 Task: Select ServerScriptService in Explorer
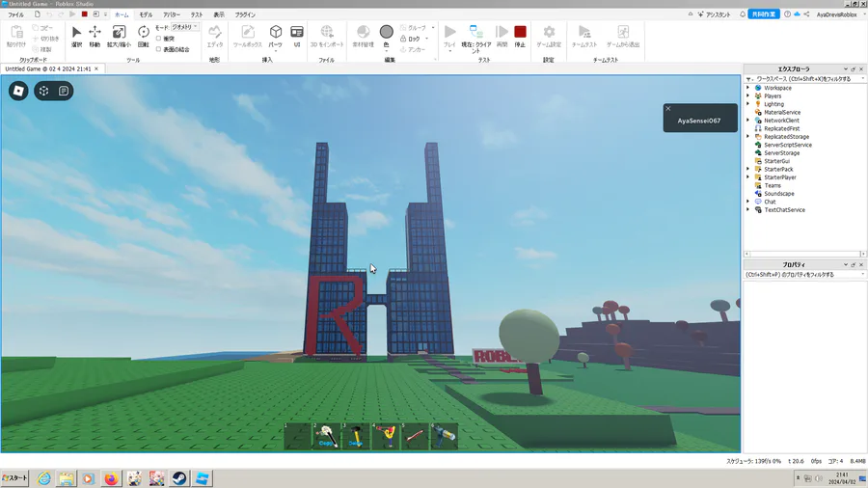coord(787,145)
